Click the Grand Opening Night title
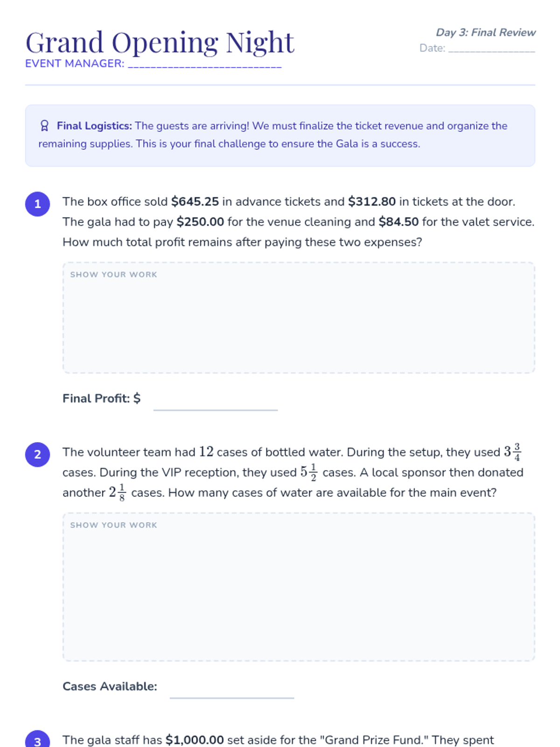Screen dimensions: 560x747 click(160, 42)
